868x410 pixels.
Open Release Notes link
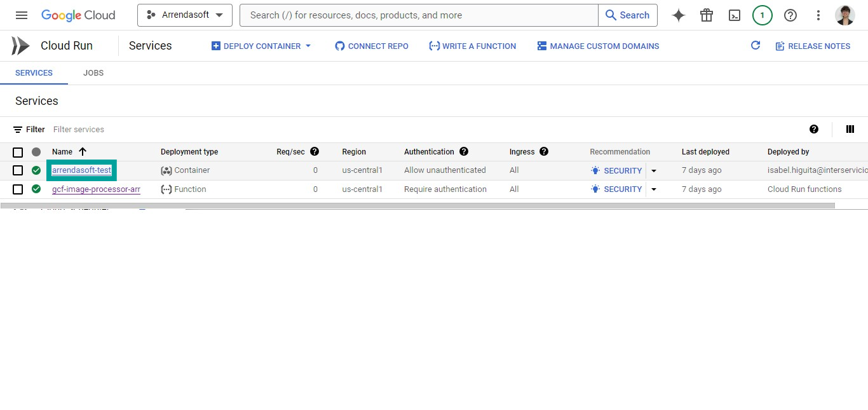coord(813,46)
